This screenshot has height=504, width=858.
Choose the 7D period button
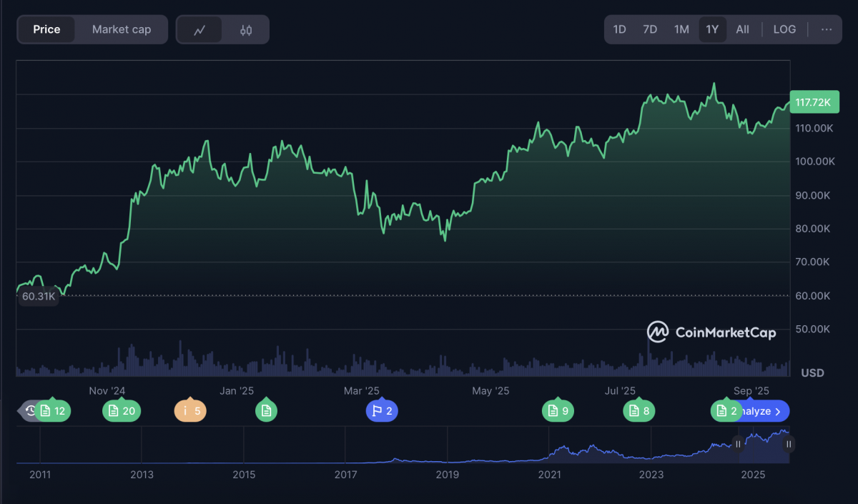(x=650, y=29)
